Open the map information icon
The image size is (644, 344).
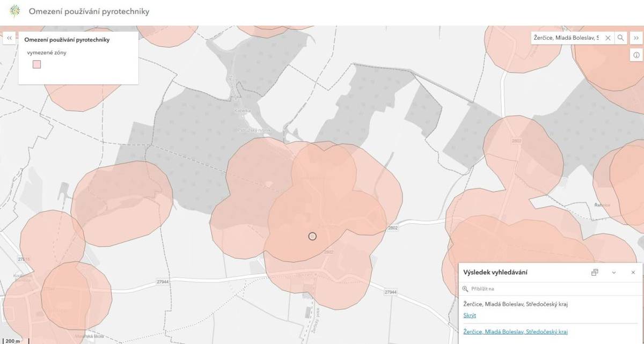(x=636, y=55)
